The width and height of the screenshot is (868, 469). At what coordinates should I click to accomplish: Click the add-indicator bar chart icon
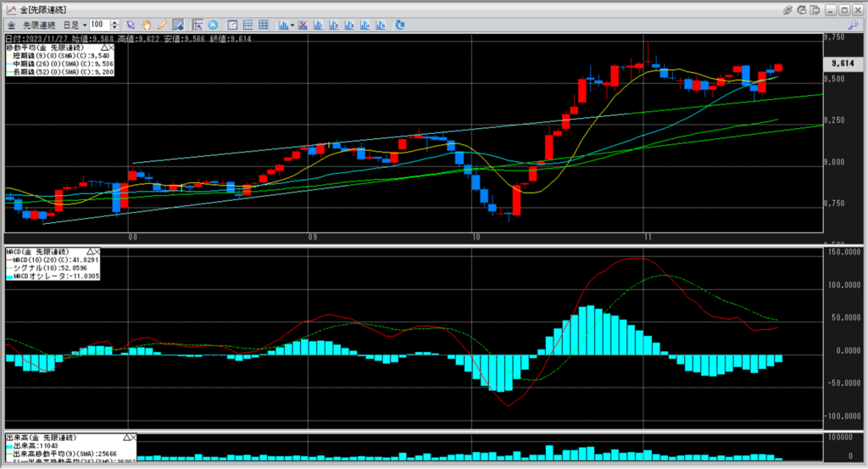click(283, 25)
